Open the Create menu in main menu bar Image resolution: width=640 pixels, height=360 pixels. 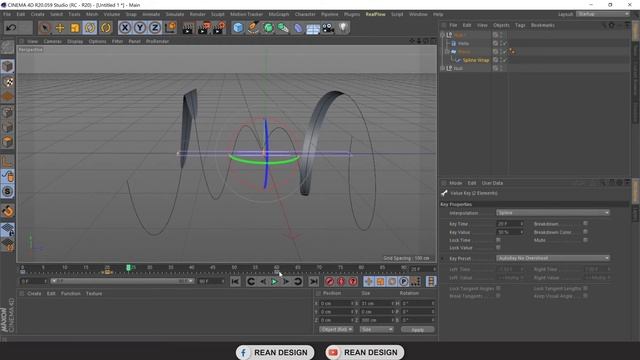coord(37,14)
